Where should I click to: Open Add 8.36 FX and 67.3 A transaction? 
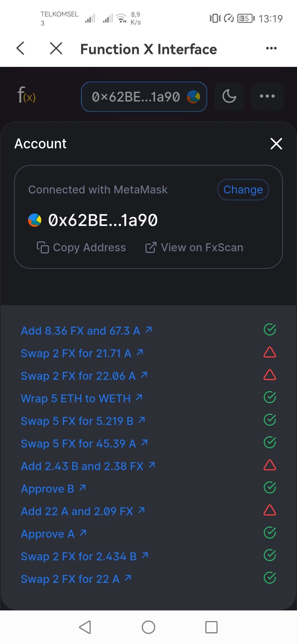(x=87, y=331)
